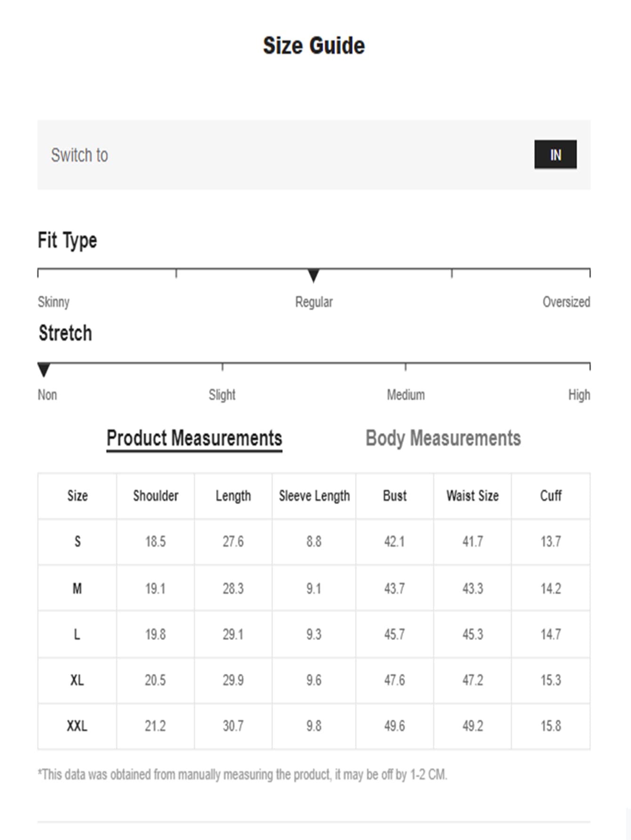Select the S size row label
The width and height of the screenshot is (631, 840).
click(77, 542)
